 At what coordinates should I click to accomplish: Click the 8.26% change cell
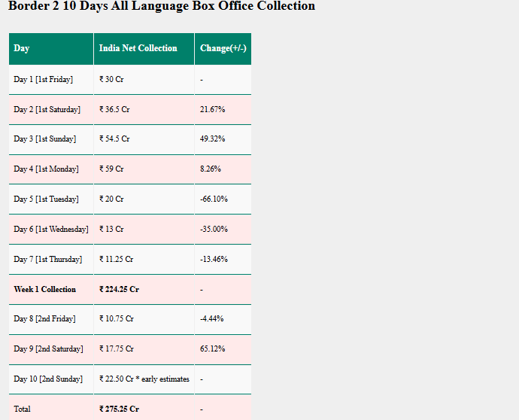click(211, 169)
